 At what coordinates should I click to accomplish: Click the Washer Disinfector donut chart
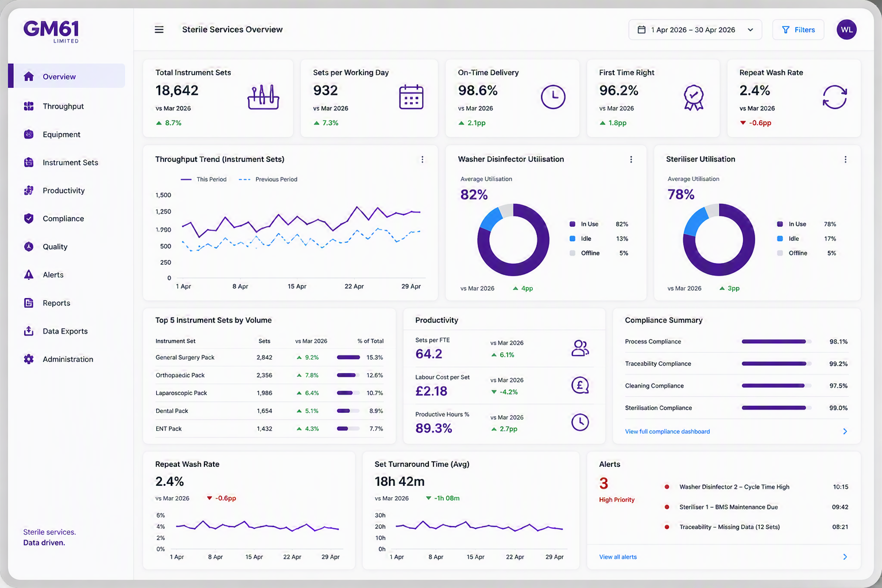513,239
